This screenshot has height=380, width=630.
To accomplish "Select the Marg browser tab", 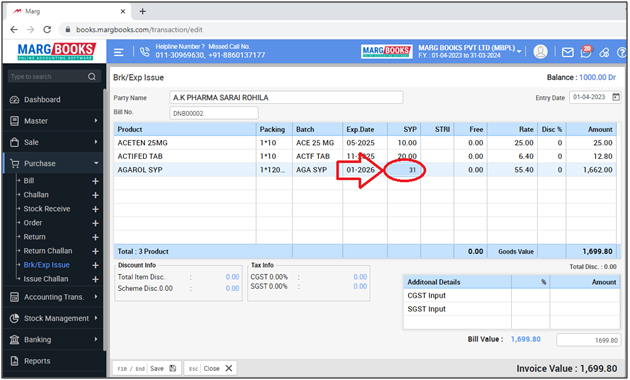I will tap(68, 11).
